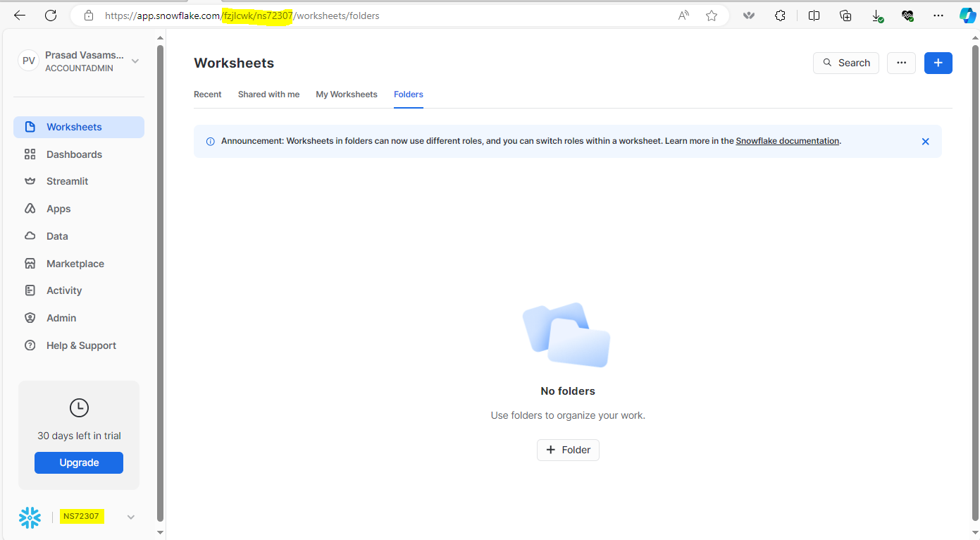
Task: Add page to favorites star icon
Action: pyautogui.click(x=712, y=16)
